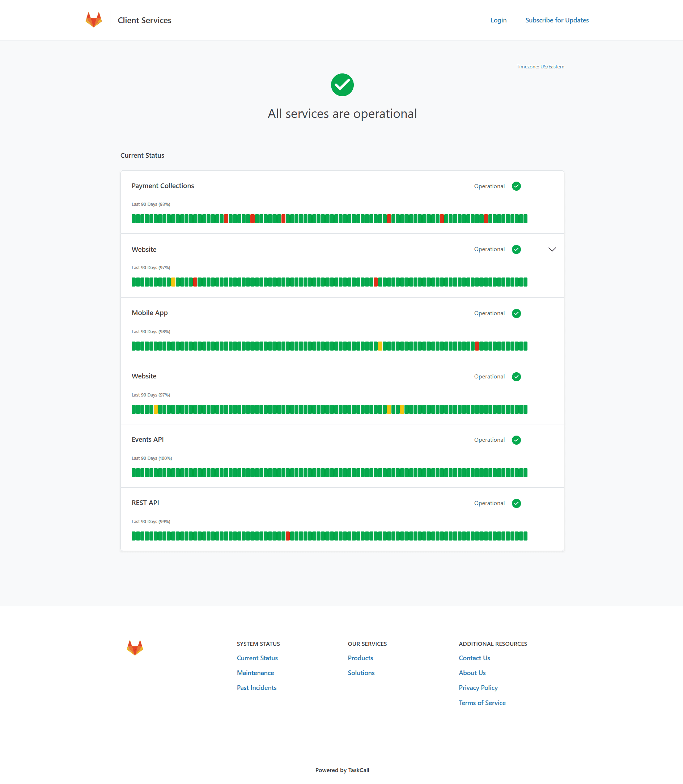Click the red bar in REST API history
Viewport: 683px width, 784px height.
pyautogui.click(x=288, y=536)
